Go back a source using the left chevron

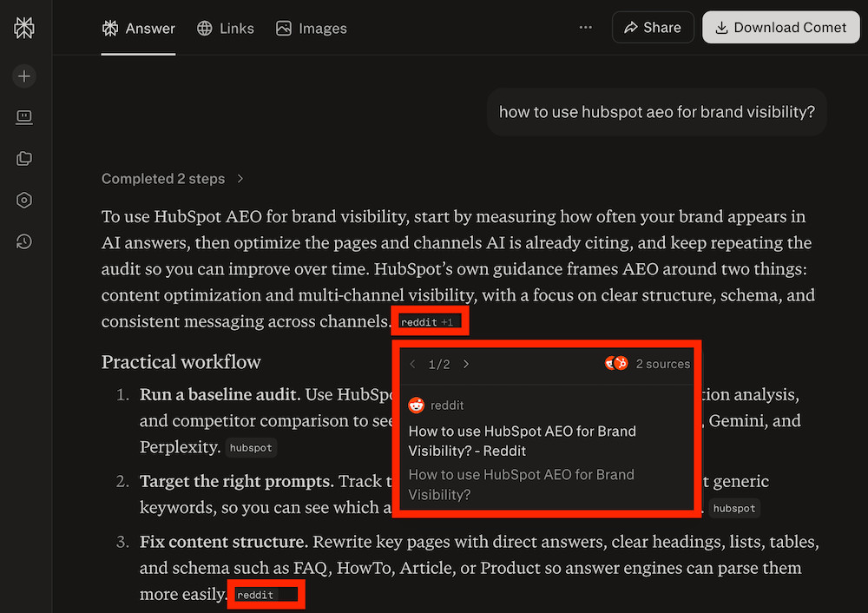click(x=412, y=364)
